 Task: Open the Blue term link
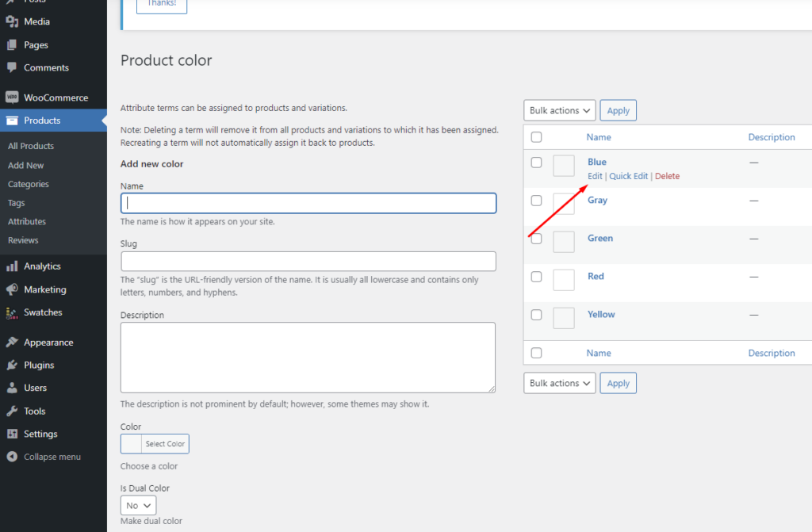pyautogui.click(x=597, y=163)
